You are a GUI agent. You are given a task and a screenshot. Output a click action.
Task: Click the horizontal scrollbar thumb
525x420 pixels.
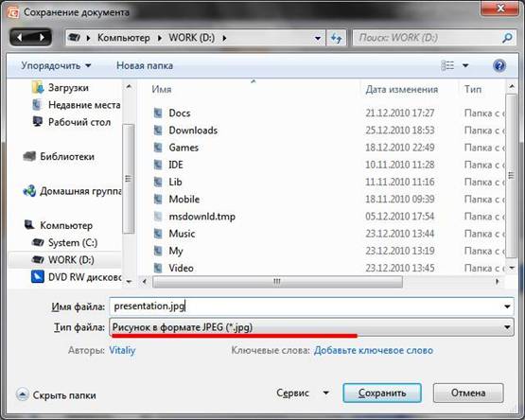coord(277,282)
